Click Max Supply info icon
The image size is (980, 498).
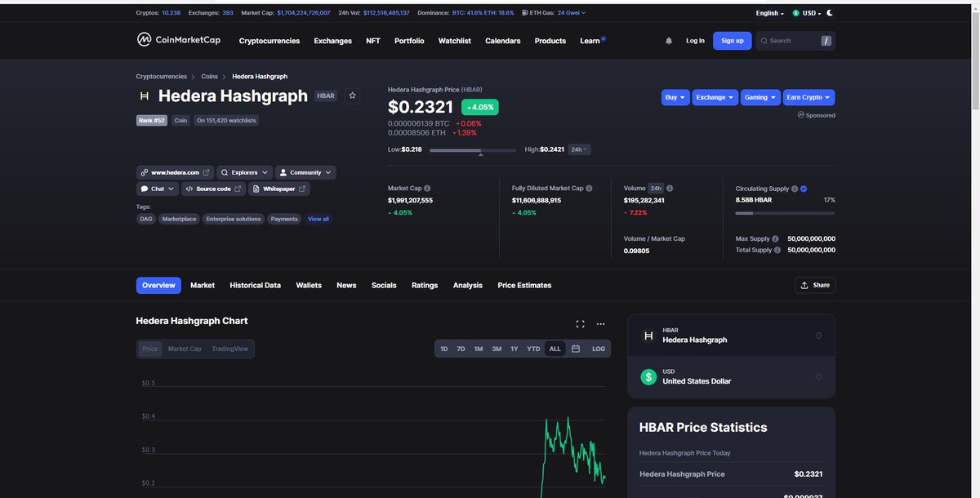[776, 239]
